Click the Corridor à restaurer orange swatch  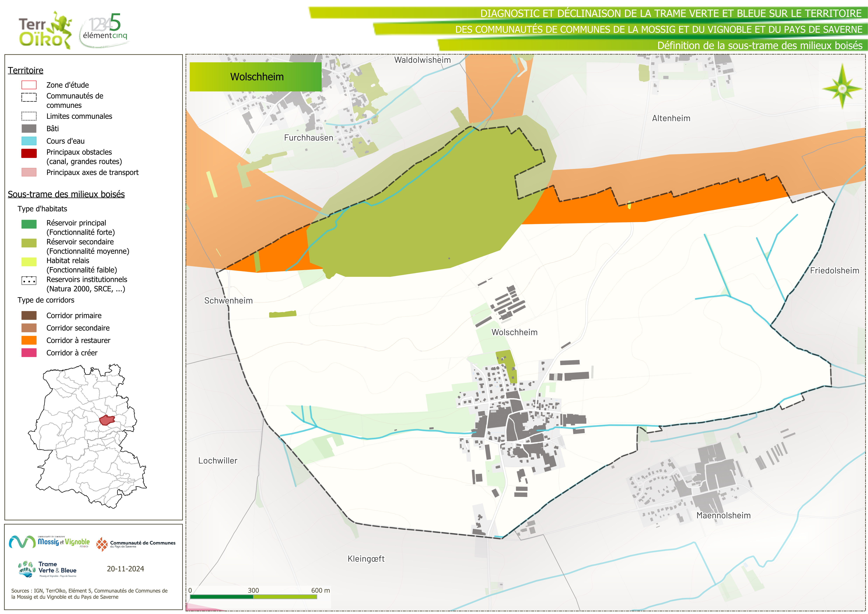29,341
